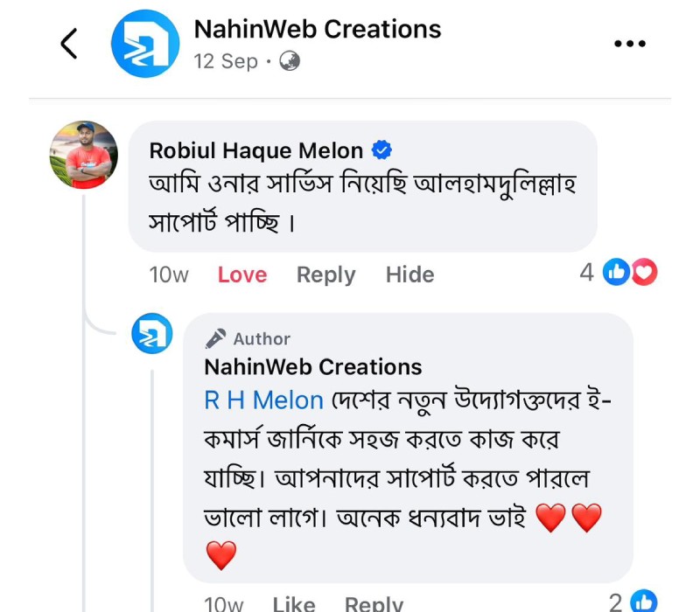Open NahinWeb Creations page name in header
This screenshot has height=612, width=700.
(317, 29)
